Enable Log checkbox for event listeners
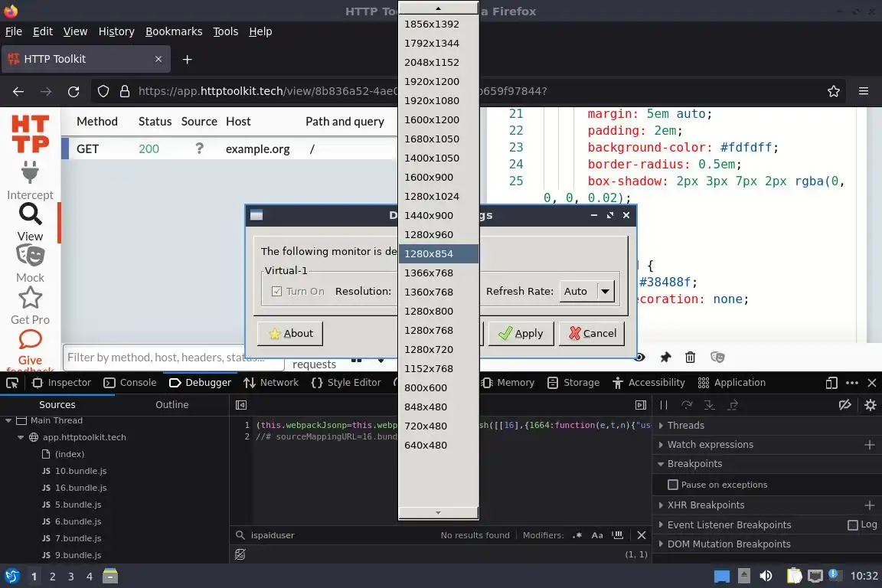The image size is (882, 588). click(853, 524)
